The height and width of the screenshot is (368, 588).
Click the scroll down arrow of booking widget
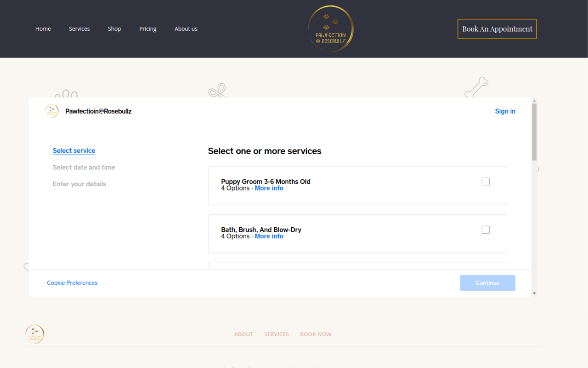[x=534, y=293]
